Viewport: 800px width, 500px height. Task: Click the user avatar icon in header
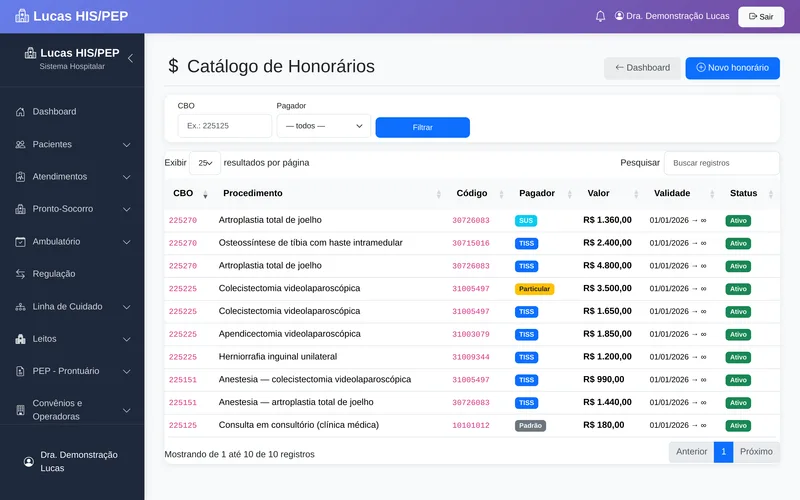(x=619, y=16)
